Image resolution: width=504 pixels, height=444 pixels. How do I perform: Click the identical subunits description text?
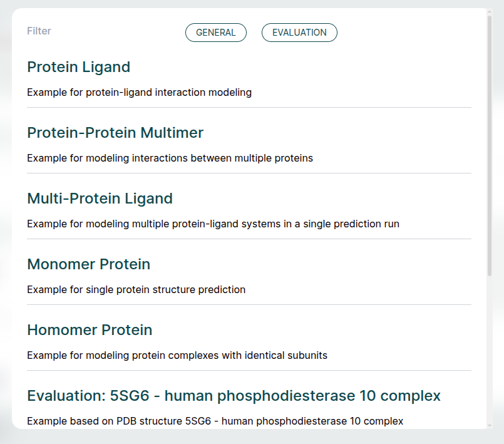(x=177, y=356)
